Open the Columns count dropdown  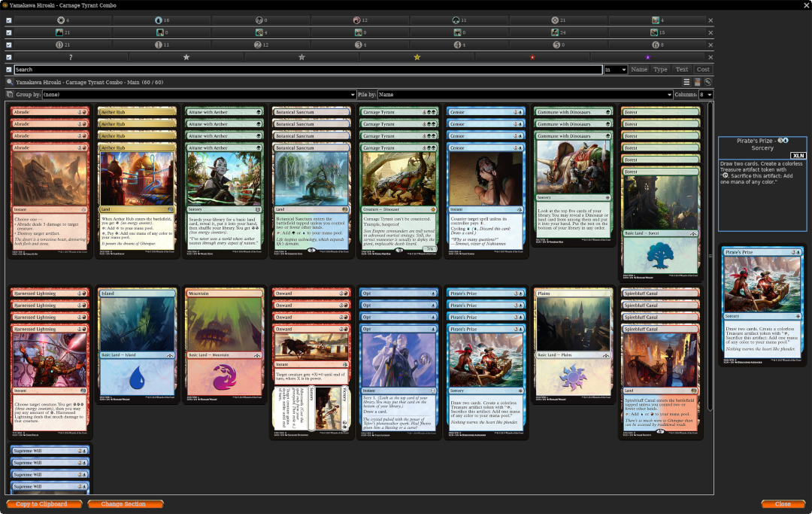(x=706, y=94)
